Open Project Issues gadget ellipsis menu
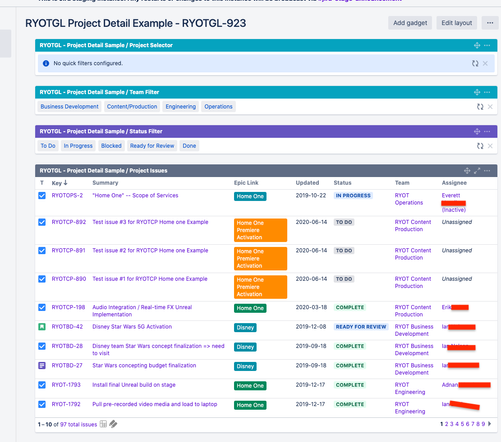 tap(487, 171)
